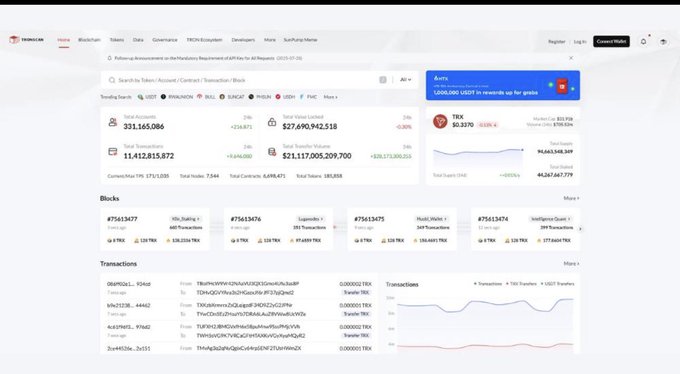Open the All search filter dropdown
Viewport: 680px width, 374px height.
405,80
